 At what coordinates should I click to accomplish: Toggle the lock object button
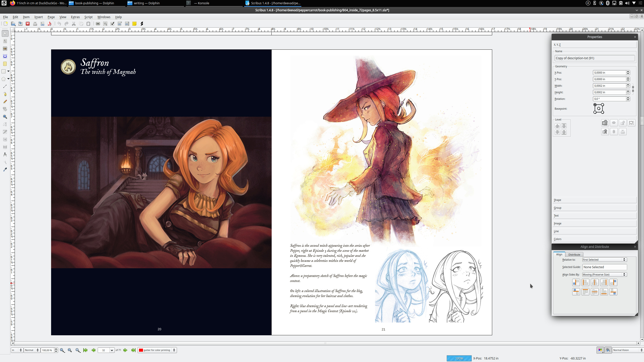coord(623,123)
